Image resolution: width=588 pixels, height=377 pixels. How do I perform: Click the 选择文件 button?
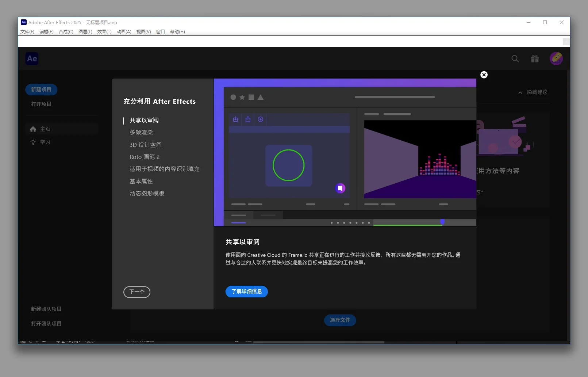click(x=340, y=320)
